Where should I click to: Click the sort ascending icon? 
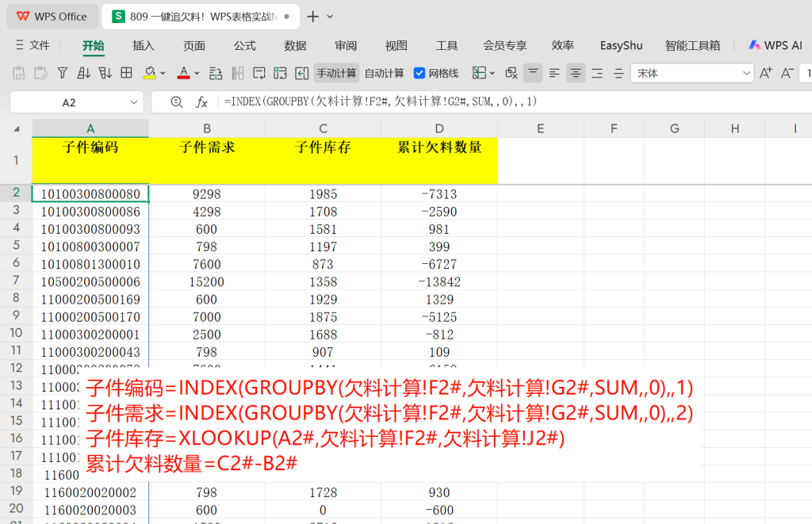(83, 73)
